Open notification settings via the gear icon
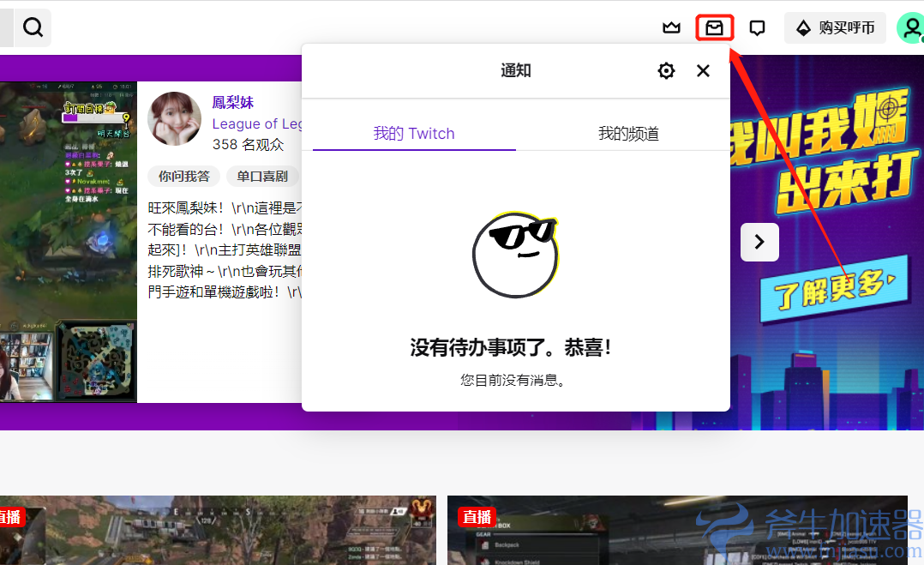 [666, 70]
